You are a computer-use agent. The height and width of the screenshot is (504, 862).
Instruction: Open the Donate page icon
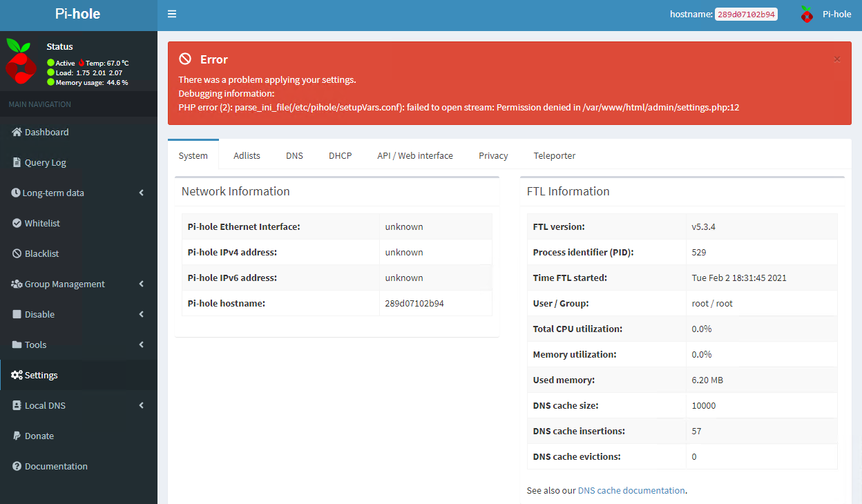[15, 436]
